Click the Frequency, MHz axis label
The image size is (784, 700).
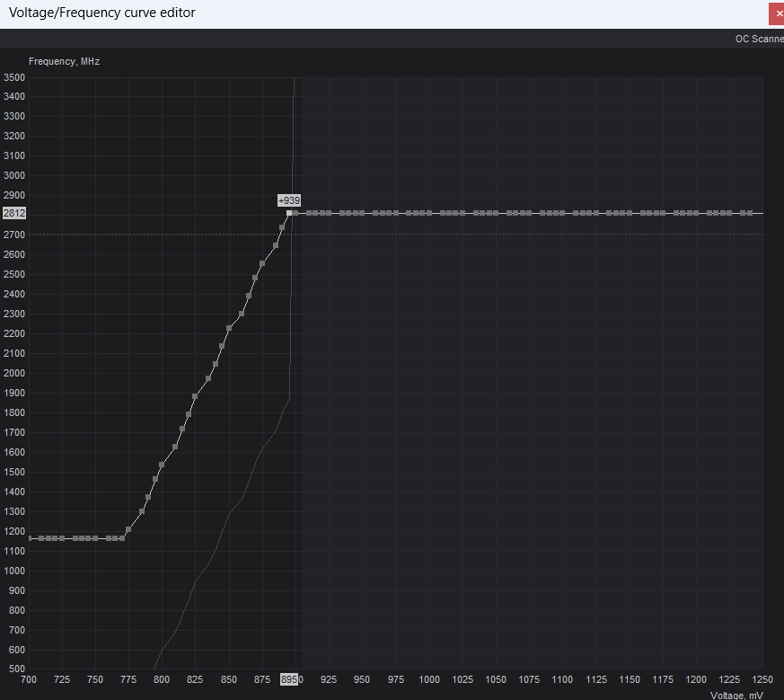[64, 62]
